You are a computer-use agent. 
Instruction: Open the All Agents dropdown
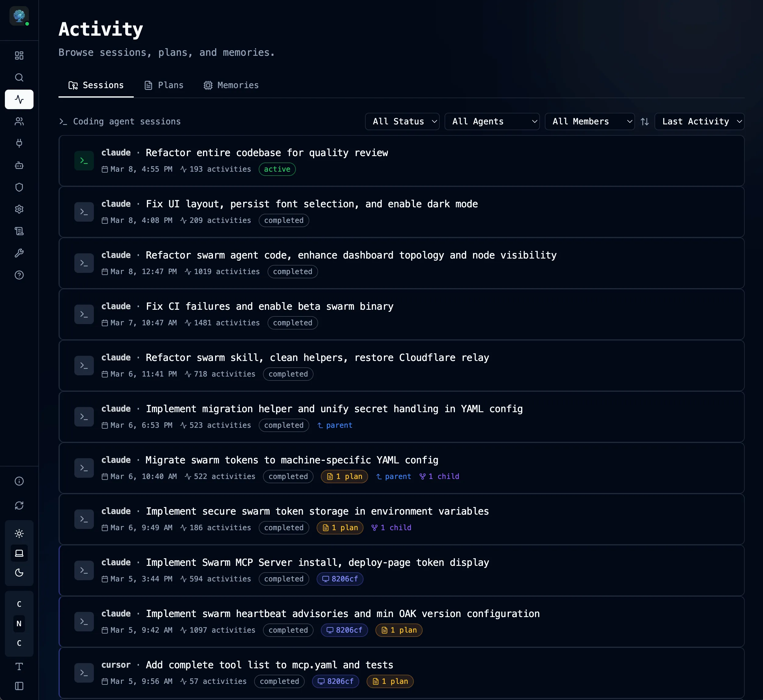(x=492, y=121)
